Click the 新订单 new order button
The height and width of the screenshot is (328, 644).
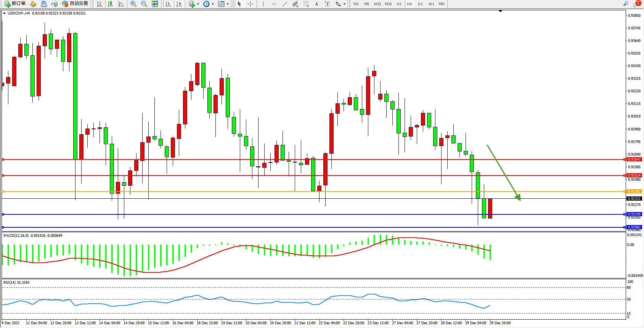15,4
